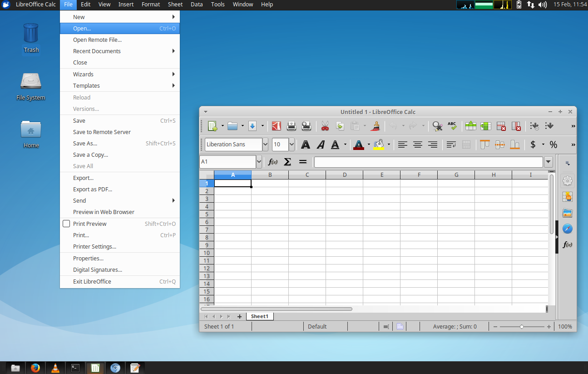Click the Delete Rows icon
Viewport: 588px width, 374px height.
(501, 126)
